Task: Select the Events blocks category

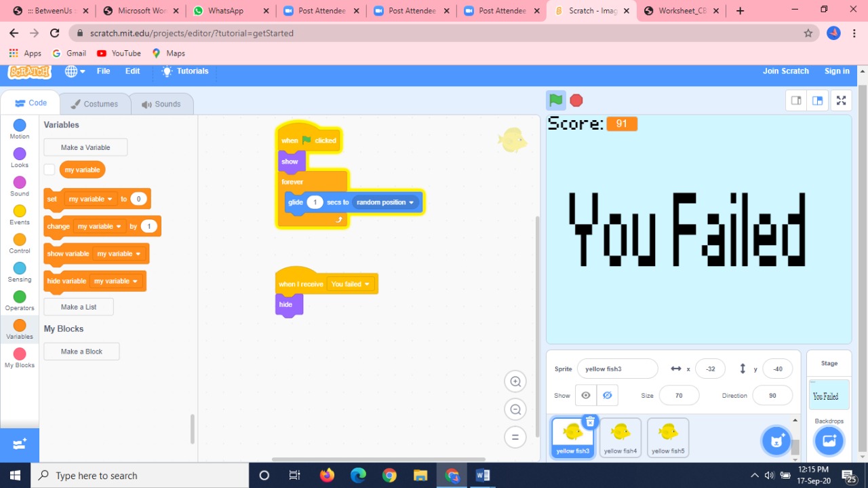Action: [x=20, y=214]
